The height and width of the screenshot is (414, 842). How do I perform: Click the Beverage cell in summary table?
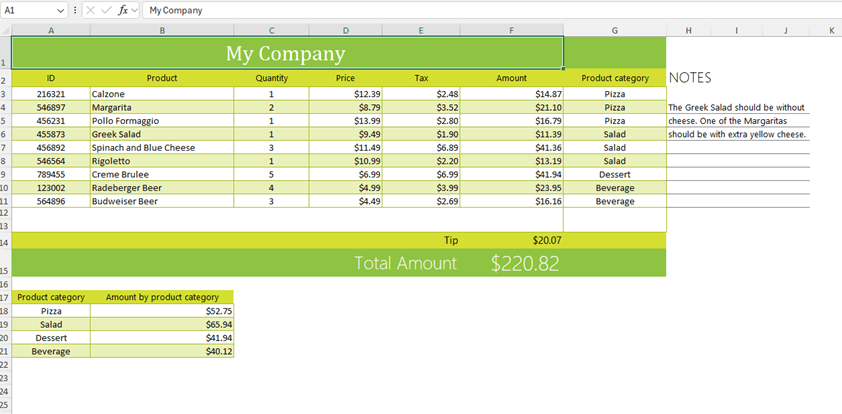[x=51, y=351]
